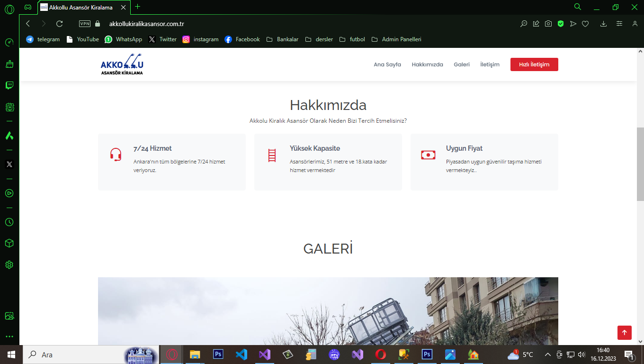This screenshot has height=364, width=644.
Task: Click the red Hızlı İletişim button
Action: tap(534, 64)
